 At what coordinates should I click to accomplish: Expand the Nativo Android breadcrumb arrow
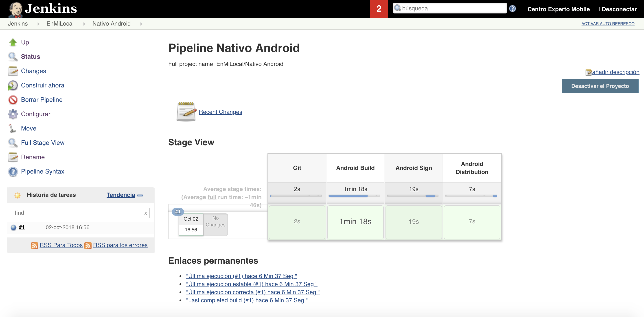click(141, 24)
